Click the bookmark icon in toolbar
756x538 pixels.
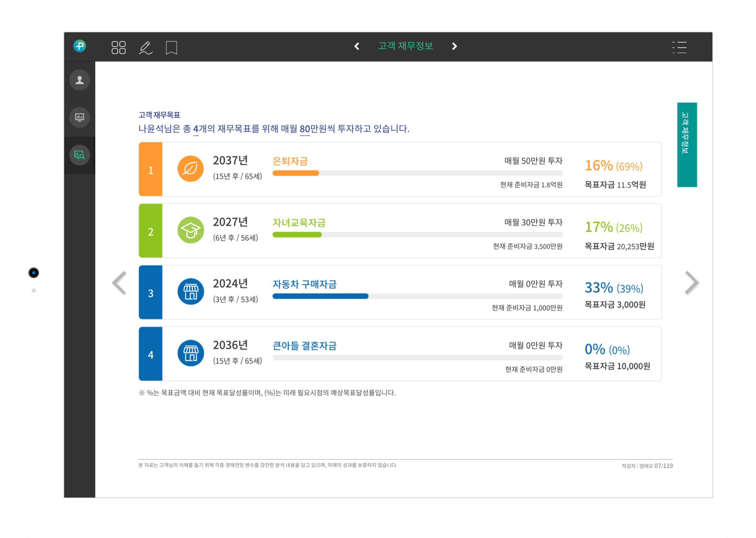click(x=171, y=48)
